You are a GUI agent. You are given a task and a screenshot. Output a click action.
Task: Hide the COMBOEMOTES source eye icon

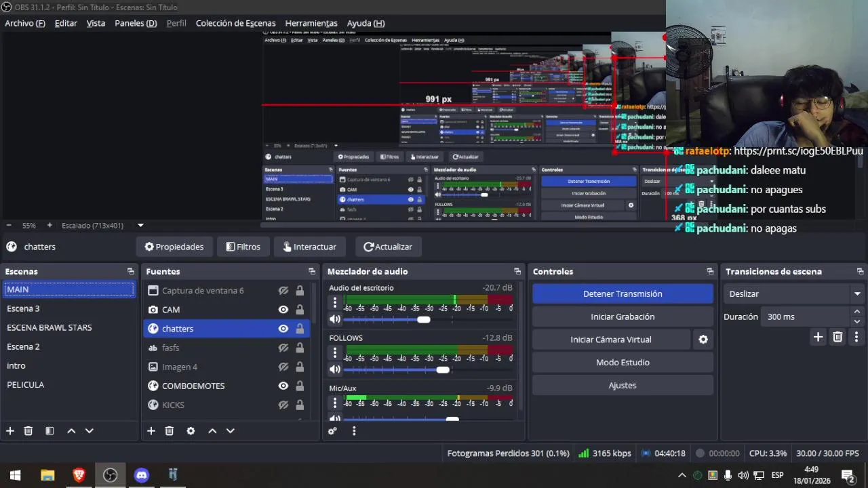(x=283, y=386)
